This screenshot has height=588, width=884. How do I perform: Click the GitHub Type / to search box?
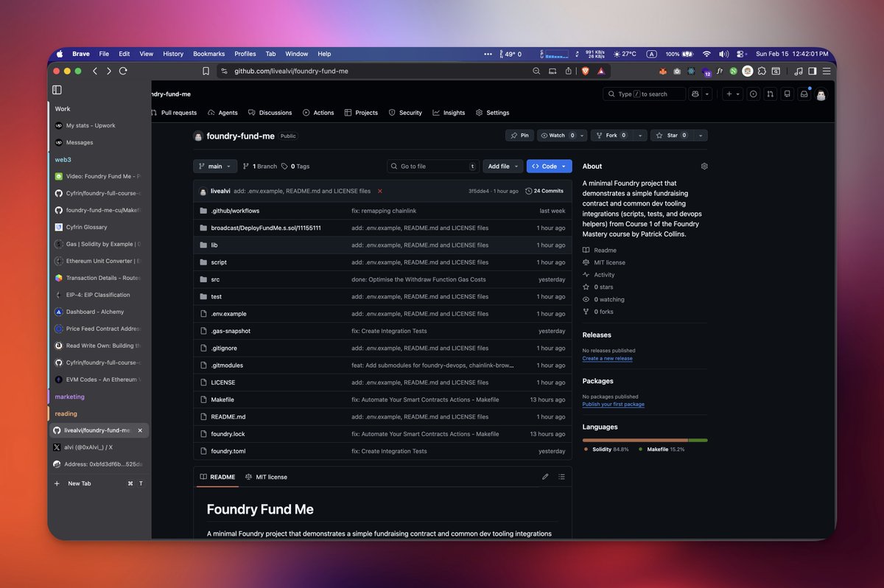click(644, 94)
